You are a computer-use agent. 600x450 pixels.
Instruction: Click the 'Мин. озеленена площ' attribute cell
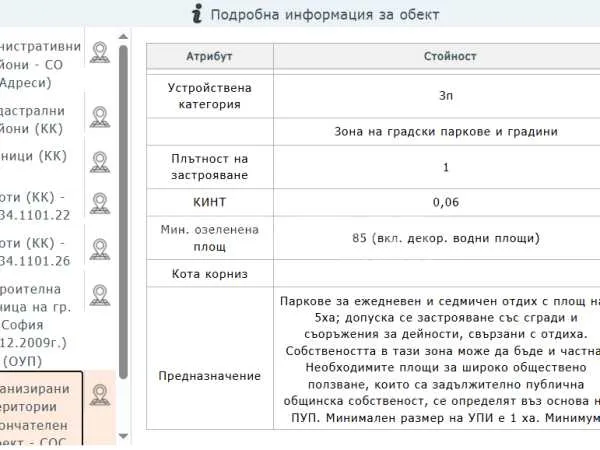[210, 238]
